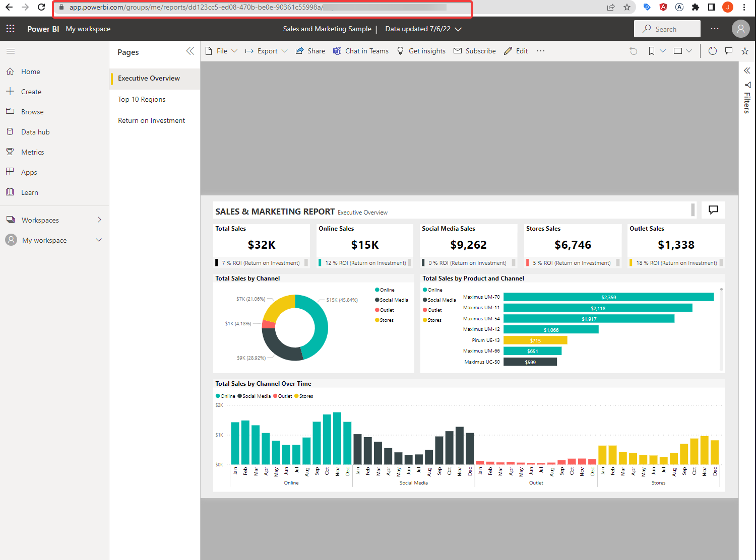This screenshot has width=756, height=560.
Task: Go back in the browser
Action: pyautogui.click(x=9, y=7)
